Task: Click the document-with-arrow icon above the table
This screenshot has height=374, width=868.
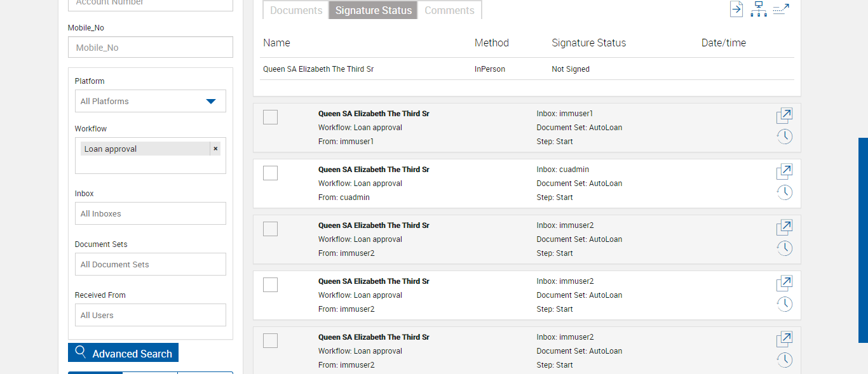Action: point(736,10)
